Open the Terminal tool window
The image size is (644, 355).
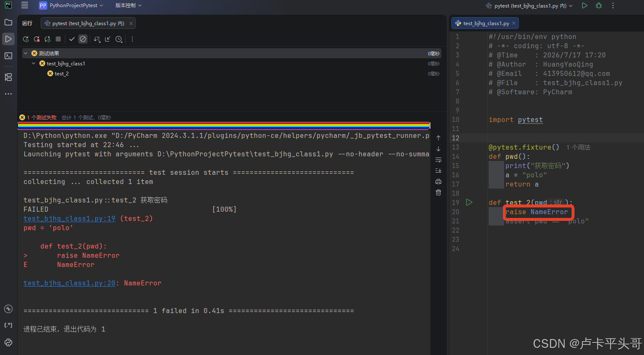point(8,56)
